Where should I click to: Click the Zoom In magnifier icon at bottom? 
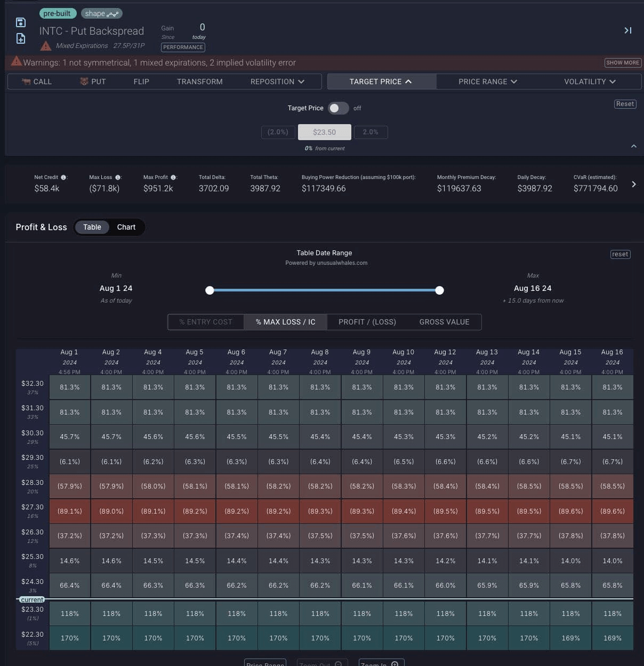tap(395, 664)
